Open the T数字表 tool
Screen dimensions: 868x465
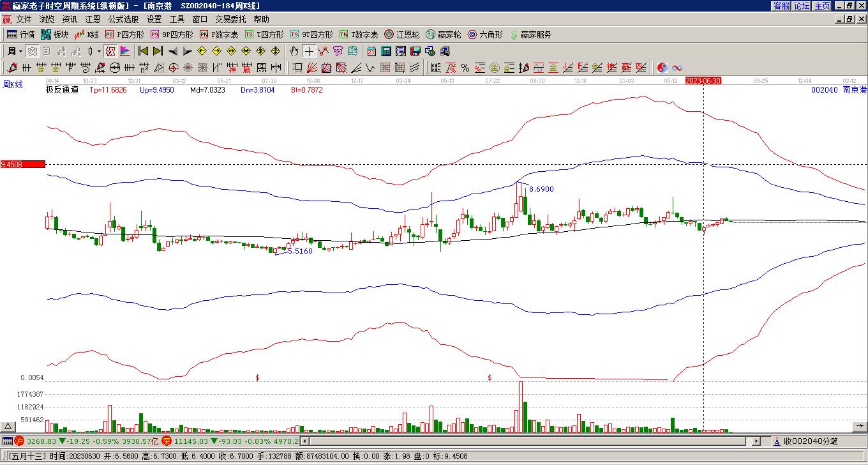[359, 34]
